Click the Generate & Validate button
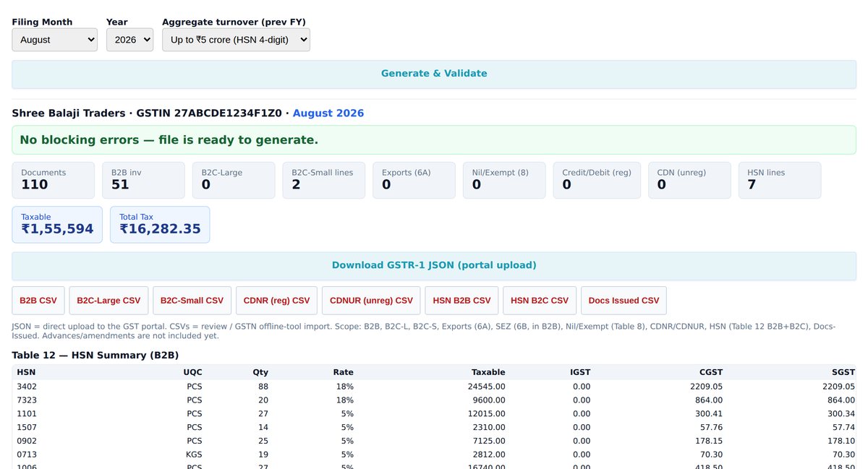Screen dimensions: 868x469 point(434,74)
